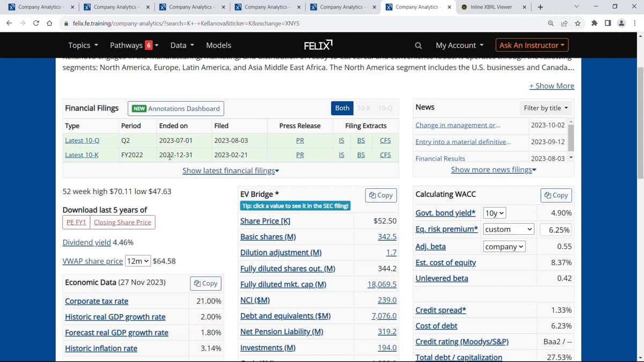Click the share page icon
644x362 pixels.
point(565,24)
